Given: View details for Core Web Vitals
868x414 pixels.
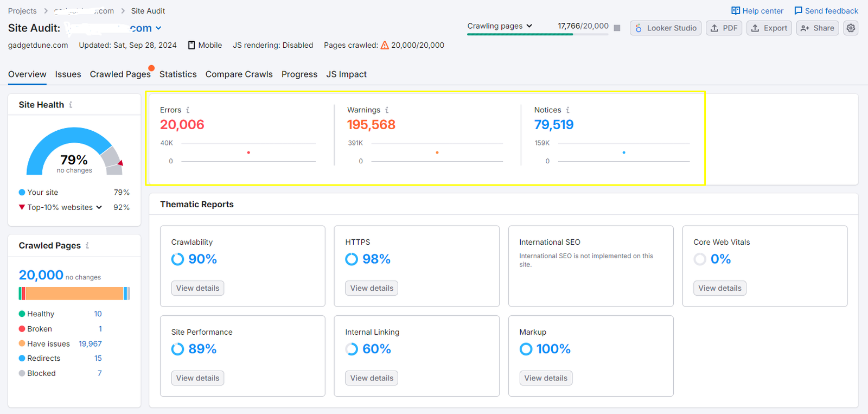Looking at the screenshot, I should pos(720,288).
